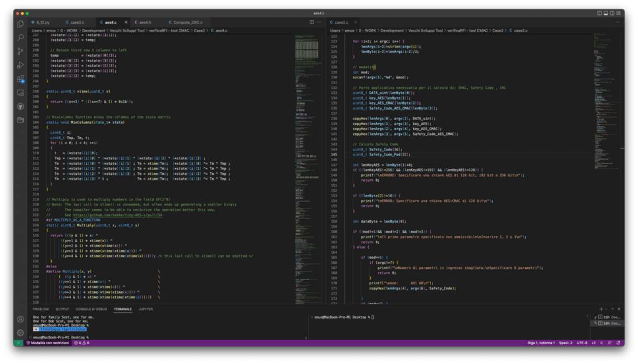This screenshot has height=364, width=638.
Task: Open the Source Control view
Action: coord(21,51)
